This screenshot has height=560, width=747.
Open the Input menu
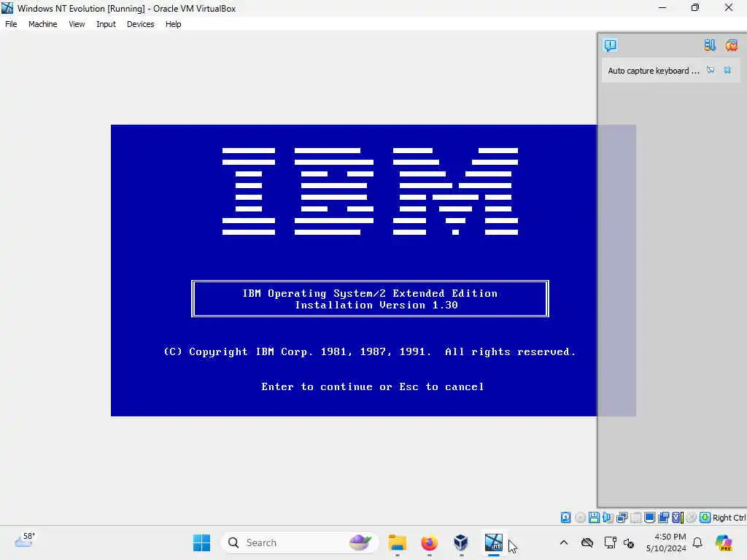pos(106,24)
